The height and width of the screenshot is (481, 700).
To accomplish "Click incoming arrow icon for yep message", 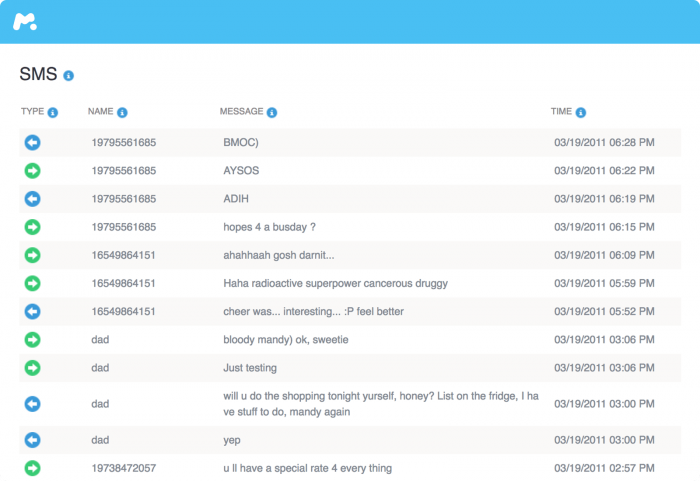I will [x=33, y=440].
